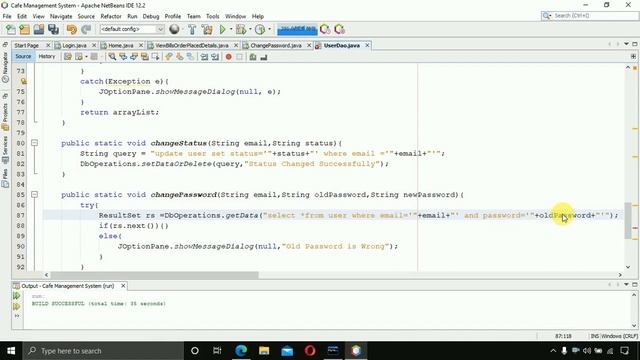The height and width of the screenshot is (360, 640).
Task: Click the line 80 changeStatus method name
Action: coord(179,143)
